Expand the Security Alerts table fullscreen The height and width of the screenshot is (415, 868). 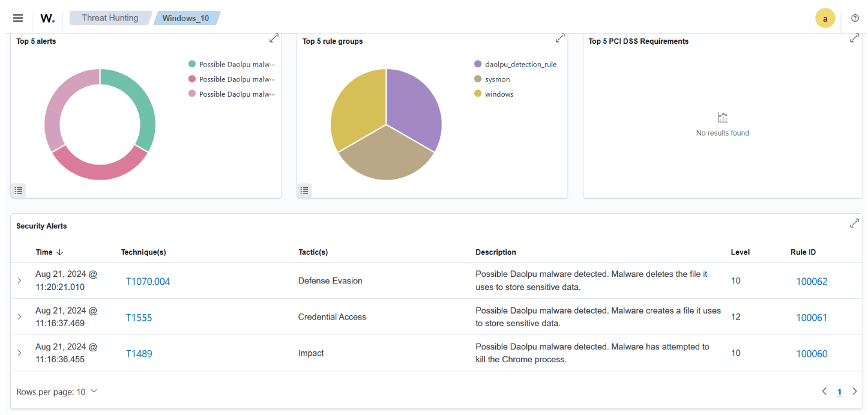click(x=855, y=223)
